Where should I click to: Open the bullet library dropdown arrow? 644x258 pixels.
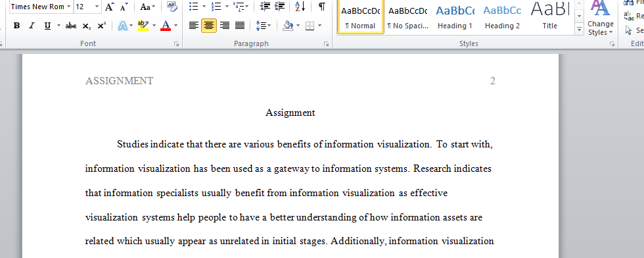pos(204,7)
